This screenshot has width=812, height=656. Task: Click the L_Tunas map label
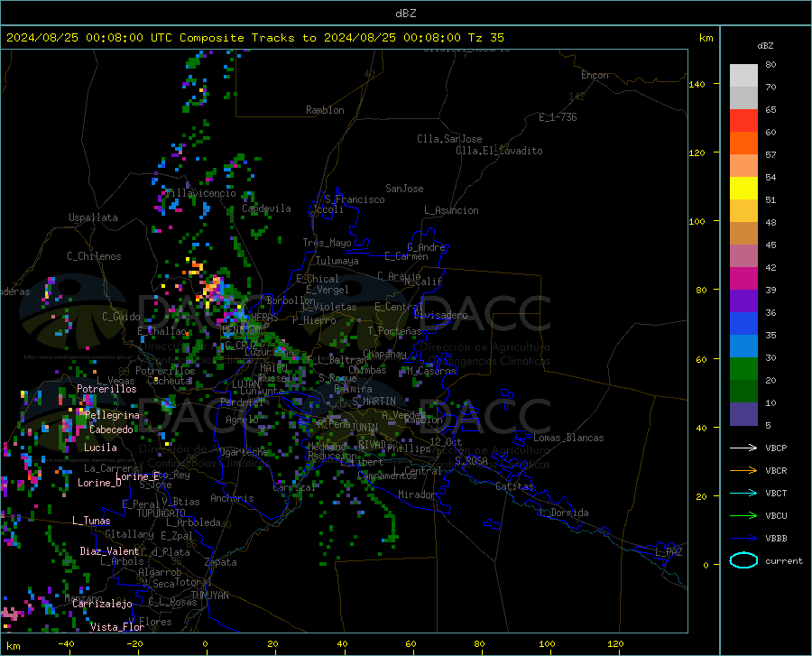pos(91,521)
